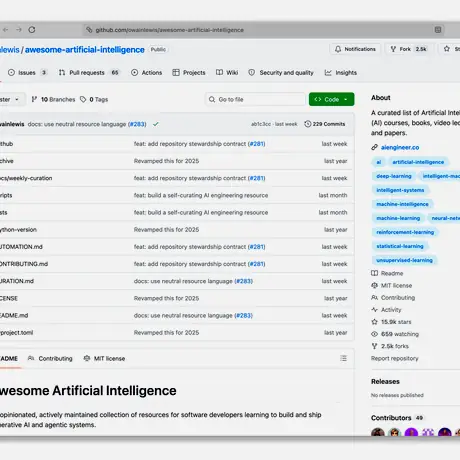
Task: Click the intelligent-systems topic tag
Action: (400, 190)
